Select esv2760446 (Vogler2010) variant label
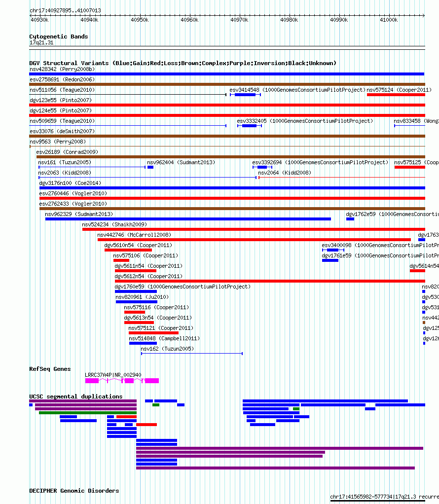 73,193
